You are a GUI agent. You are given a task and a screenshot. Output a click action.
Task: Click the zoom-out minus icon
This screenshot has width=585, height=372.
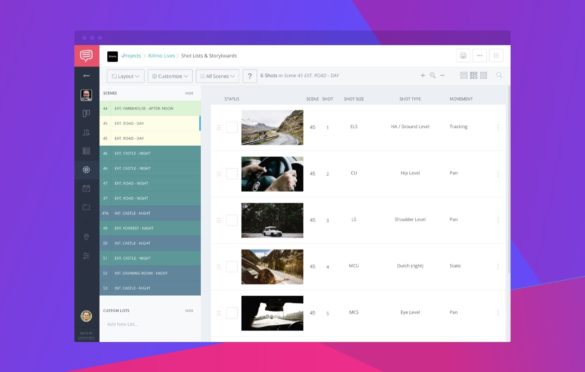(x=442, y=75)
